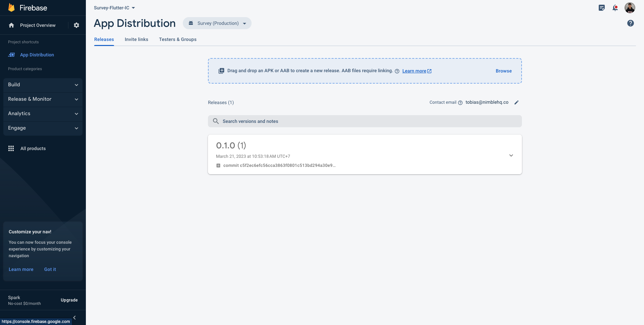Viewport: 644px width, 325px height.
Task: Click the help question mark icon
Action: [631, 23]
